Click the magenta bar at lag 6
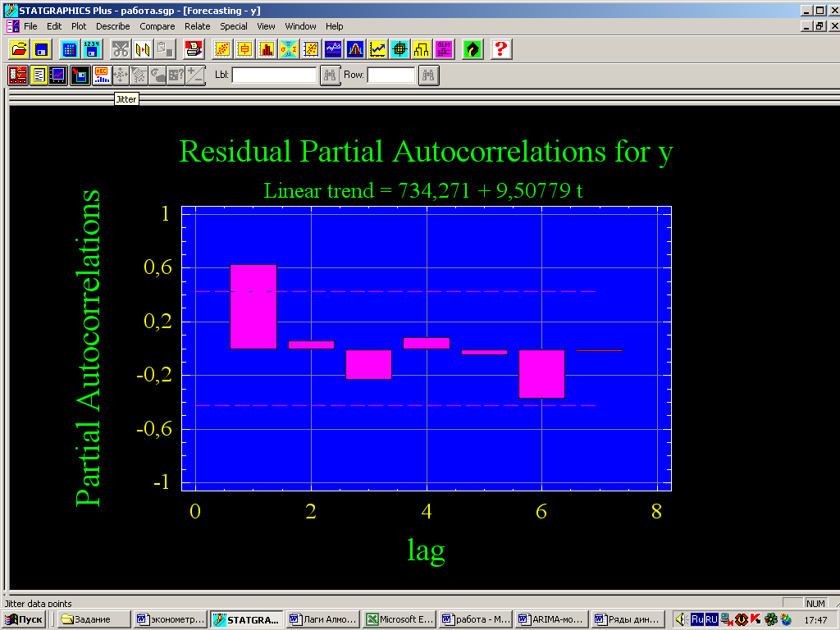This screenshot has width=840, height=630. (541, 374)
